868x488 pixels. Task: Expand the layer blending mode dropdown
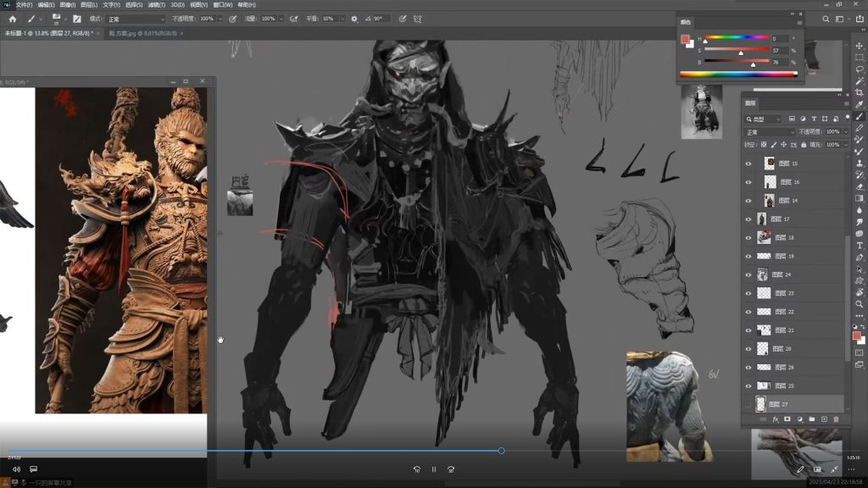tap(770, 132)
